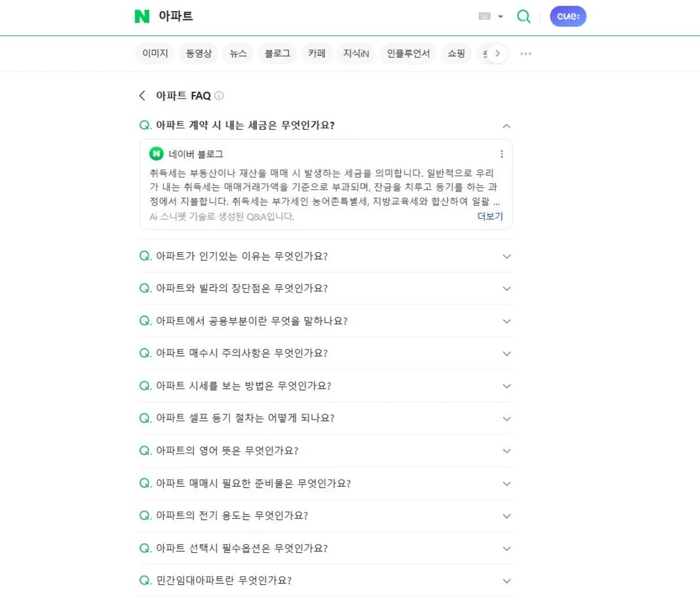This screenshot has width=700, height=600.
Task: Click the keyboard input icon
Action: pos(486,16)
